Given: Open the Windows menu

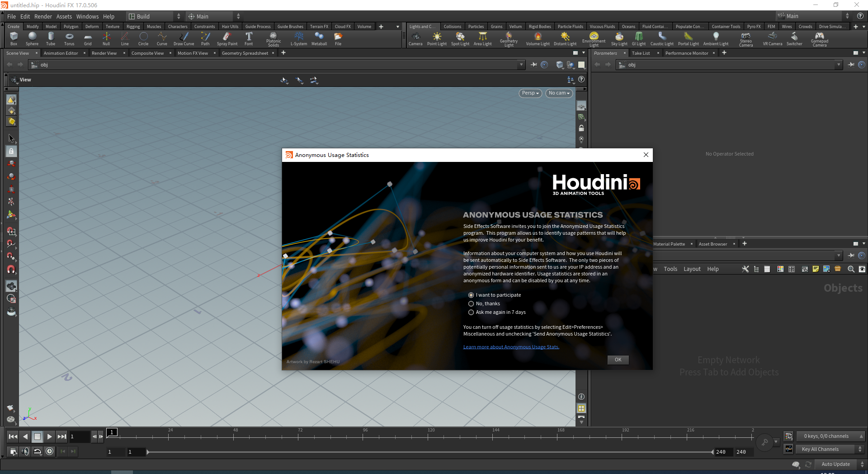Looking at the screenshot, I should tap(87, 16).
